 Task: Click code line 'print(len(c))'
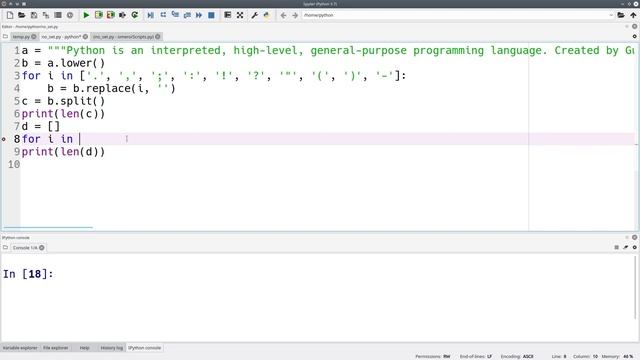(63, 114)
